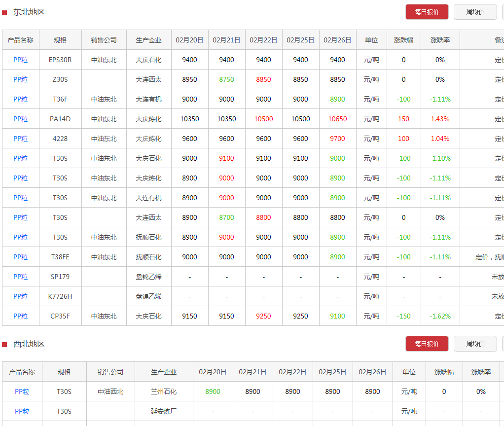The image size is (504, 426).
Task: Click 02月26日 header in 东北地区 table
Action: [337, 40]
